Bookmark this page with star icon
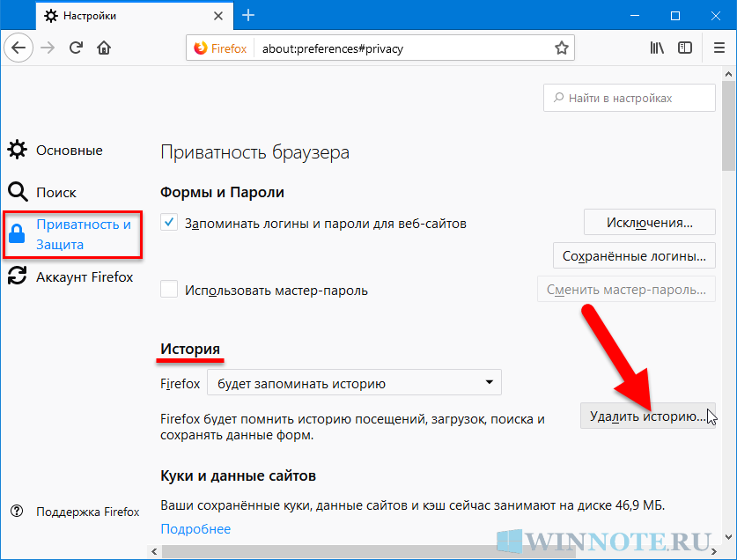737x560 pixels. pos(561,48)
